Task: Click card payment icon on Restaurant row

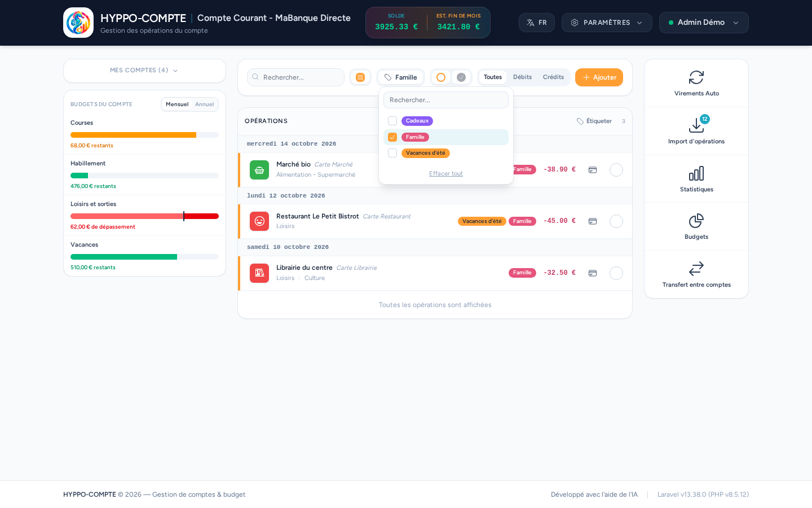Action: click(x=593, y=221)
